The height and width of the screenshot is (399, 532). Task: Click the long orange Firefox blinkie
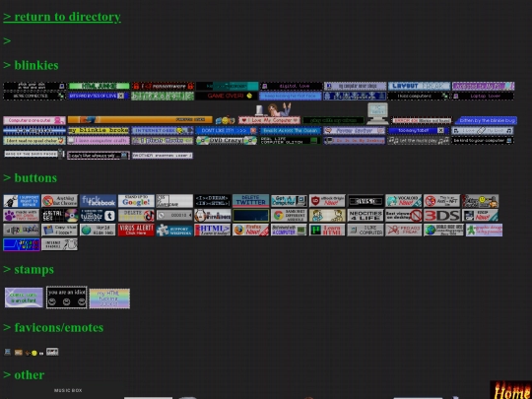pyautogui.click(x=140, y=120)
